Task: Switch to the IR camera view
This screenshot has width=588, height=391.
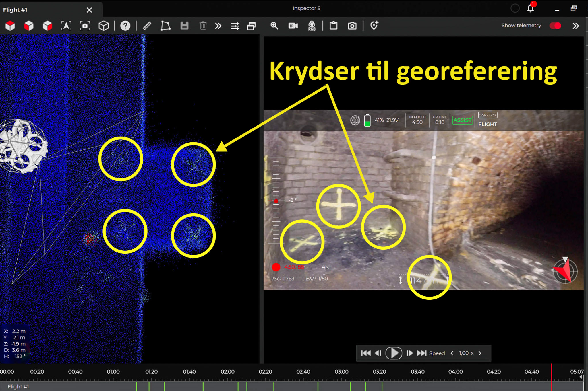Action: 292,26
